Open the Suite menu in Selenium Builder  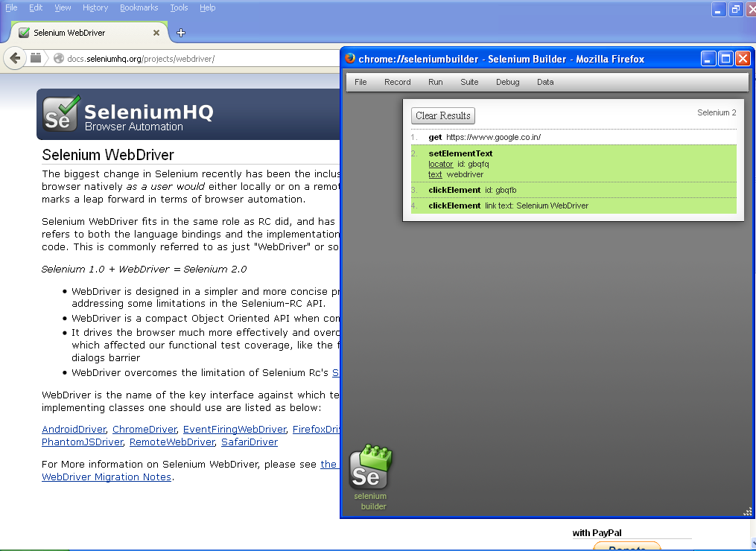[469, 82]
